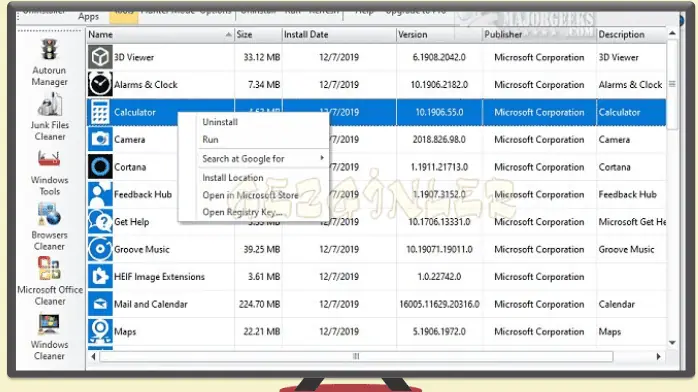The width and height of the screenshot is (698, 392).
Task: Click Microsoft Corporation in the Maps row
Action: point(539,332)
